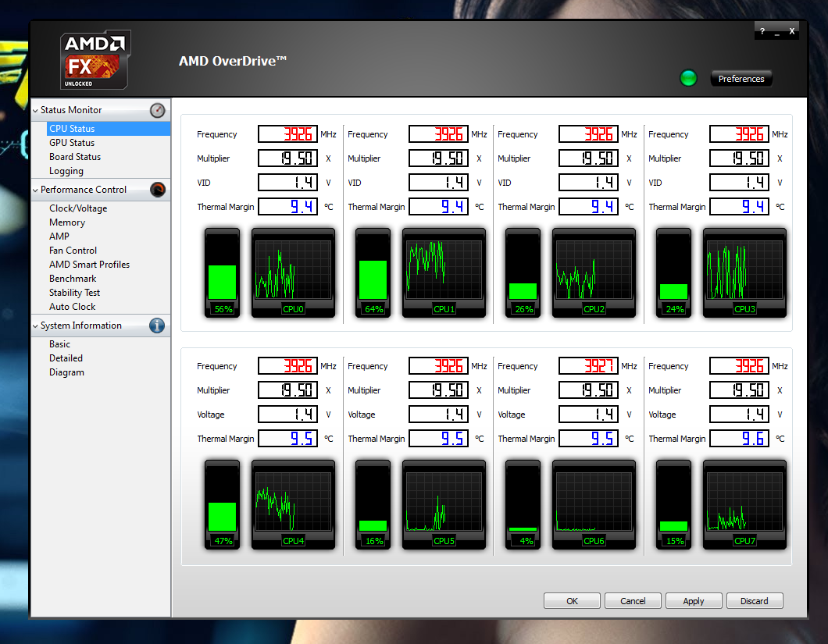Collapse the Performance Control section
The height and width of the screenshot is (644, 828).
[35, 190]
